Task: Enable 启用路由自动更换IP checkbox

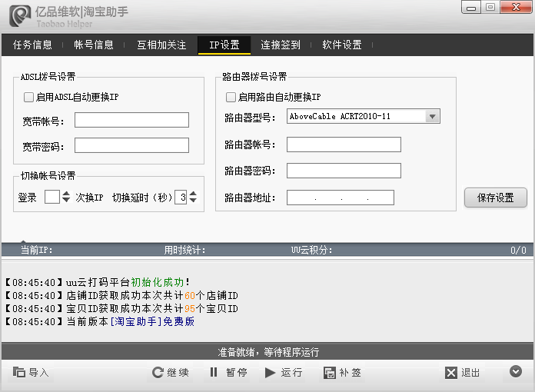Action: 231,98
